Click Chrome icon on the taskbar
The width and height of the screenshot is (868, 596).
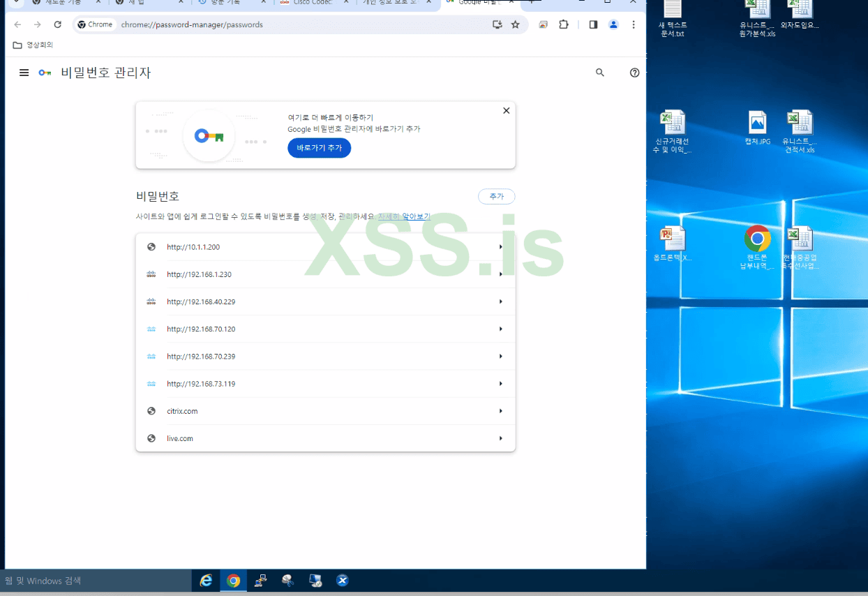234,581
